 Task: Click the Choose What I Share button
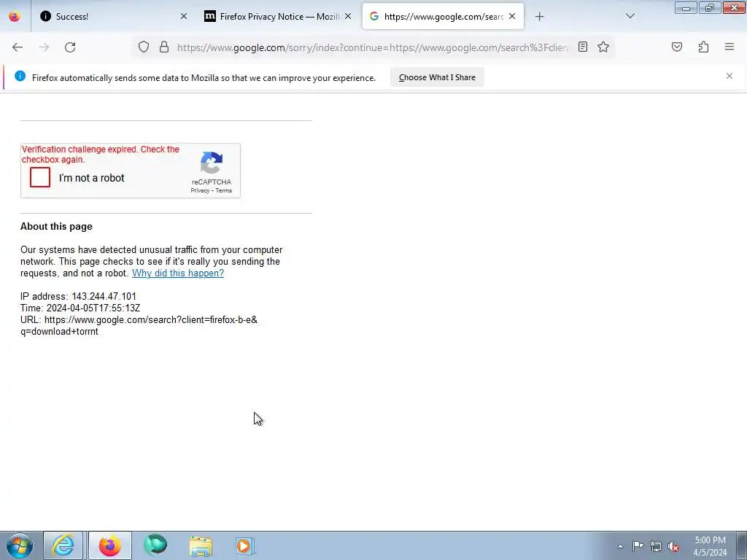pyautogui.click(x=437, y=77)
